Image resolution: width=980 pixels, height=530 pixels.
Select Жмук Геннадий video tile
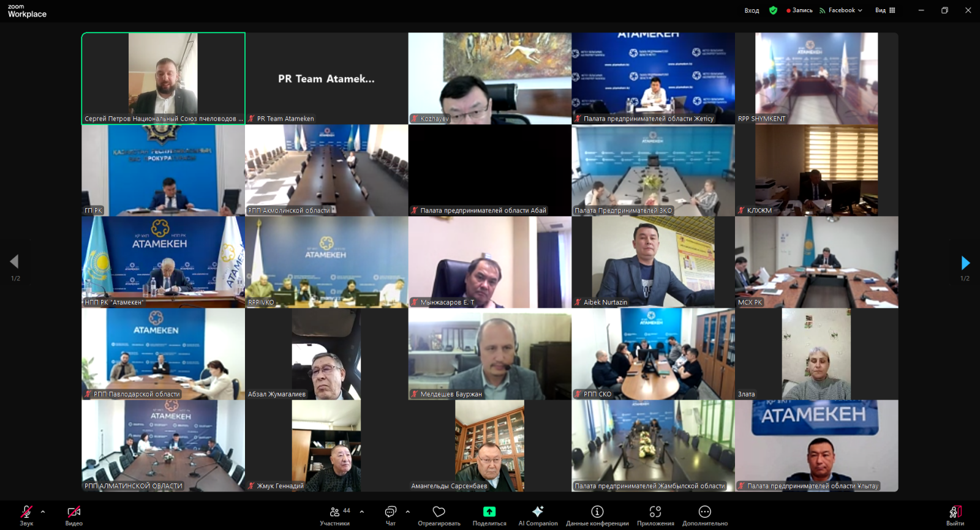(326, 446)
